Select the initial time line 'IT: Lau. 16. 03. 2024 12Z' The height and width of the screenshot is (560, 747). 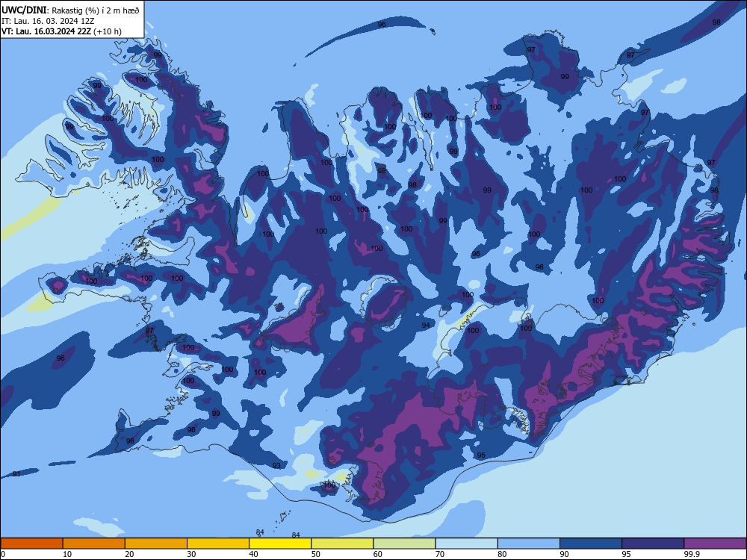pos(48,21)
